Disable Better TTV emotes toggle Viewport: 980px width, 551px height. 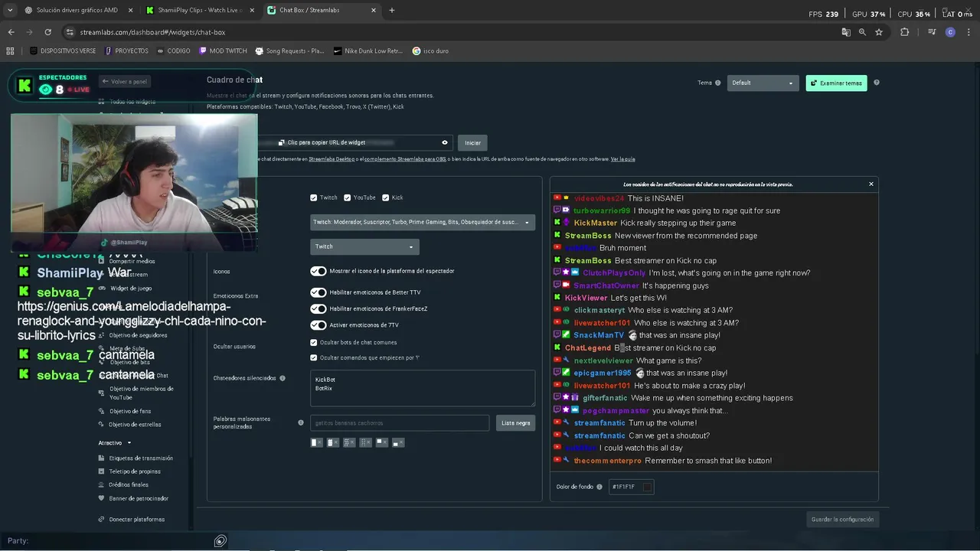click(318, 292)
